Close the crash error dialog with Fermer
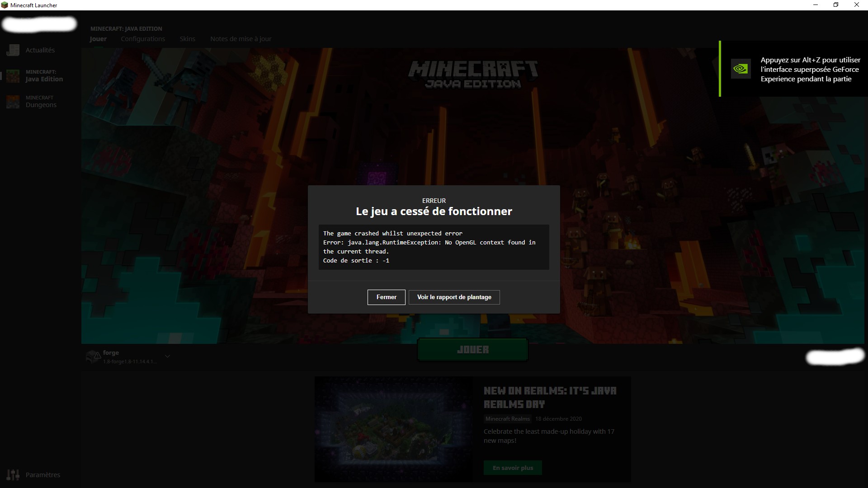 click(386, 297)
